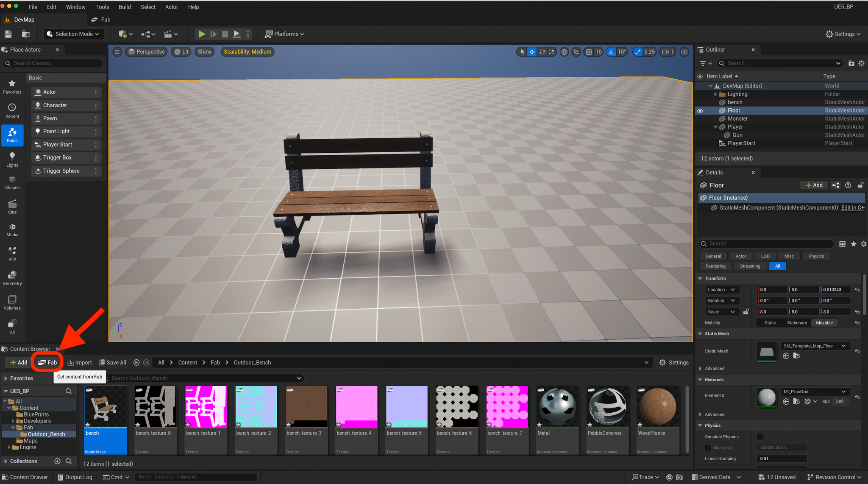Open the Location type dropdown

pos(722,290)
